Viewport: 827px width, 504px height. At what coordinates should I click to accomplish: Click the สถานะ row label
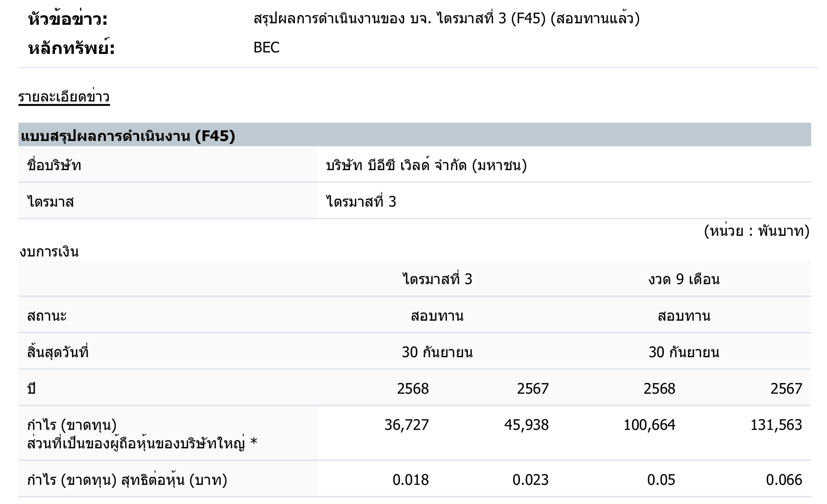(47, 316)
